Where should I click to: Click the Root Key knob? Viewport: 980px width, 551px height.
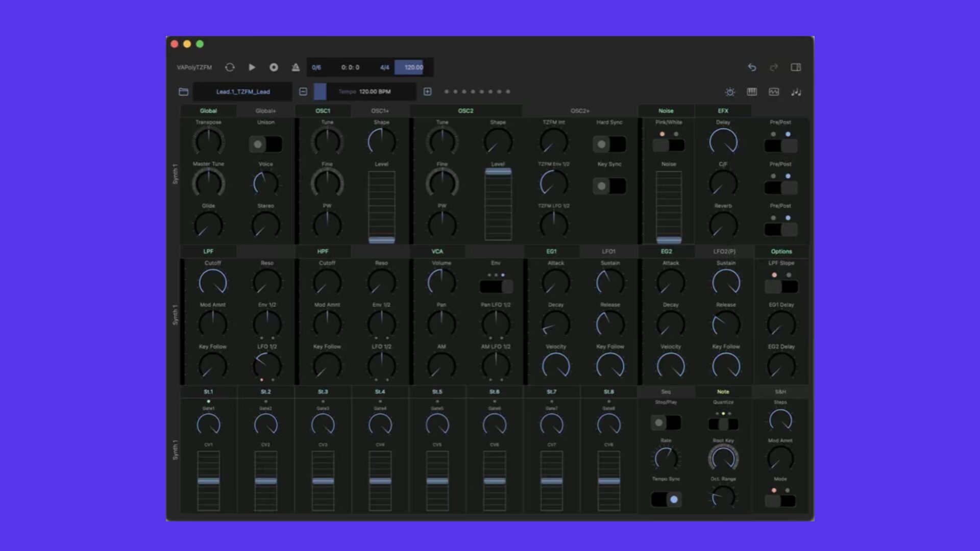click(x=723, y=458)
